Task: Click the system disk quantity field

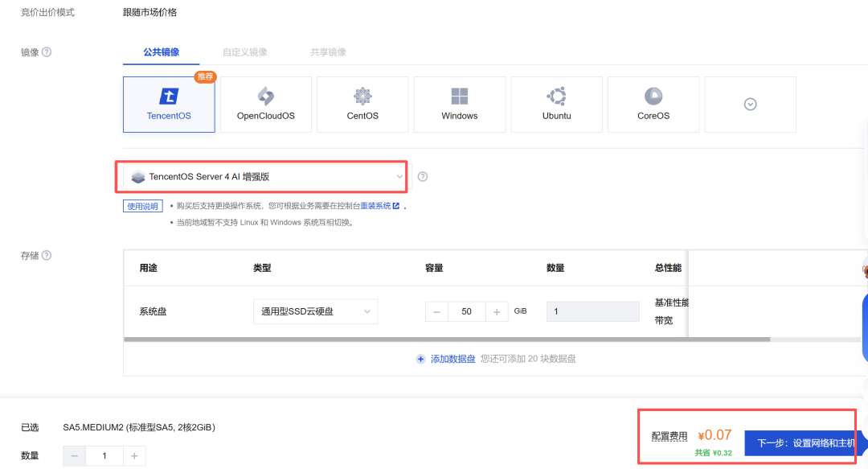Action: point(593,311)
